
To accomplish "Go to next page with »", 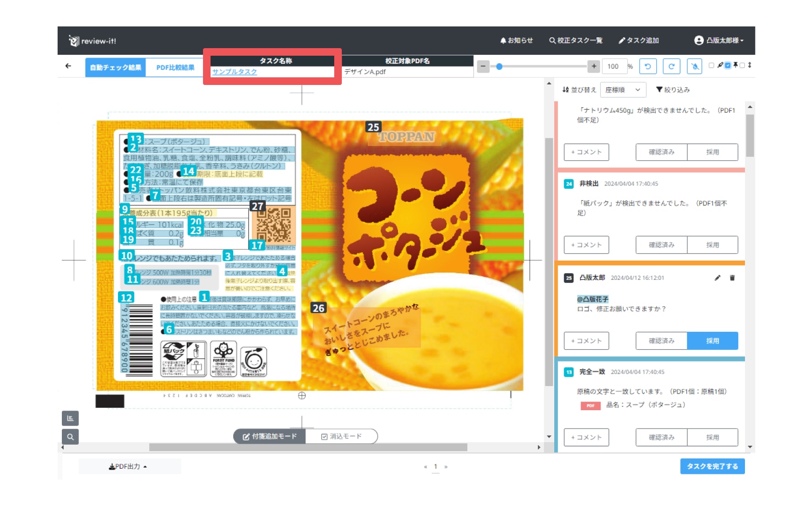I will (x=446, y=467).
